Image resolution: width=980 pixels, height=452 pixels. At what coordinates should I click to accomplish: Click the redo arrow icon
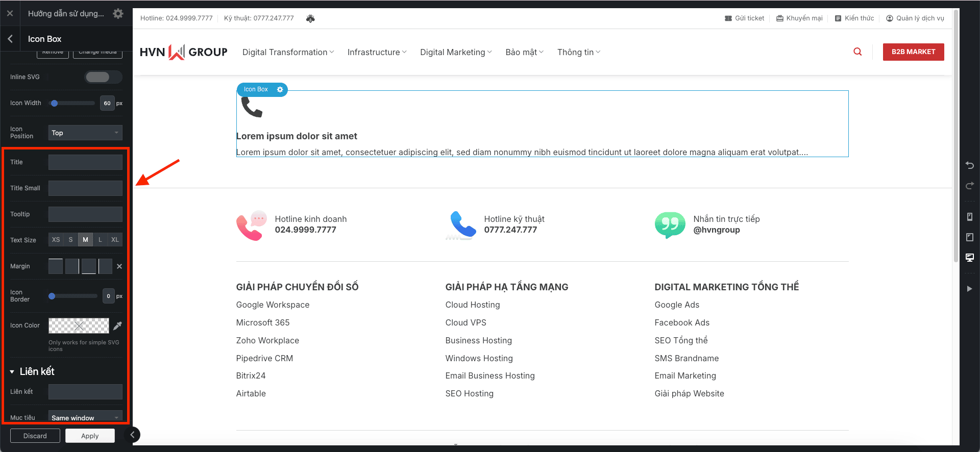969,186
